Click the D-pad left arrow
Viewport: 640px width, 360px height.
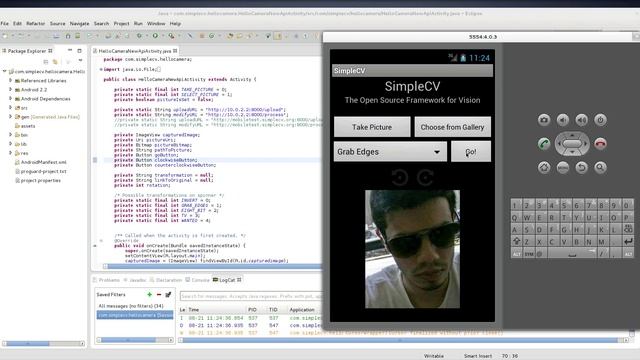(x=559, y=144)
